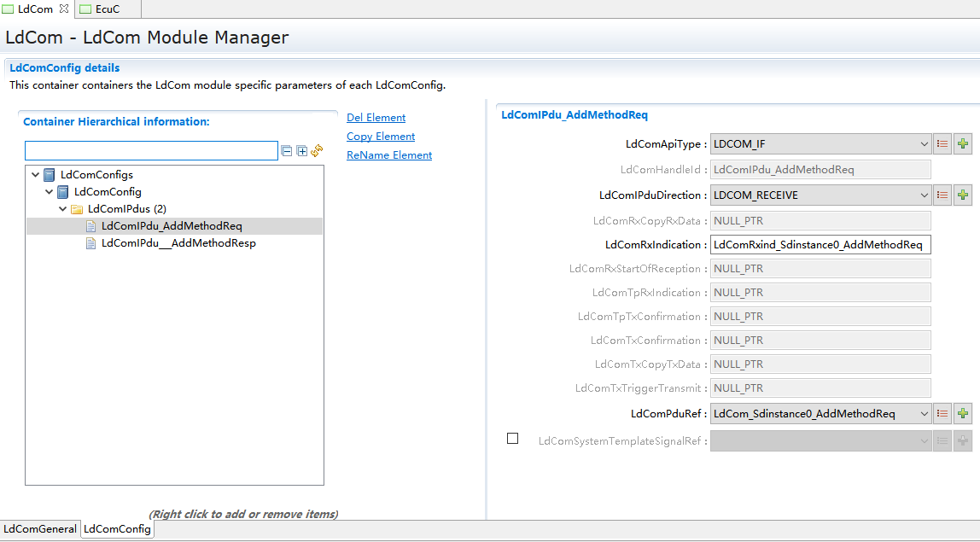Click list icon beside LdComIPduDirection
980x542 pixels.
[x=942, y=195]
